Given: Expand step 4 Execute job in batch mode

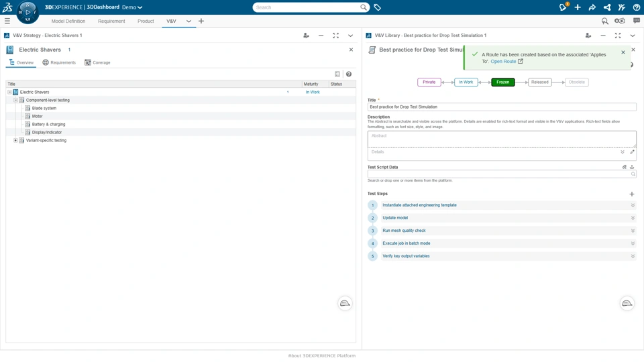Looking at the screenshot, I should coord(633,243).
